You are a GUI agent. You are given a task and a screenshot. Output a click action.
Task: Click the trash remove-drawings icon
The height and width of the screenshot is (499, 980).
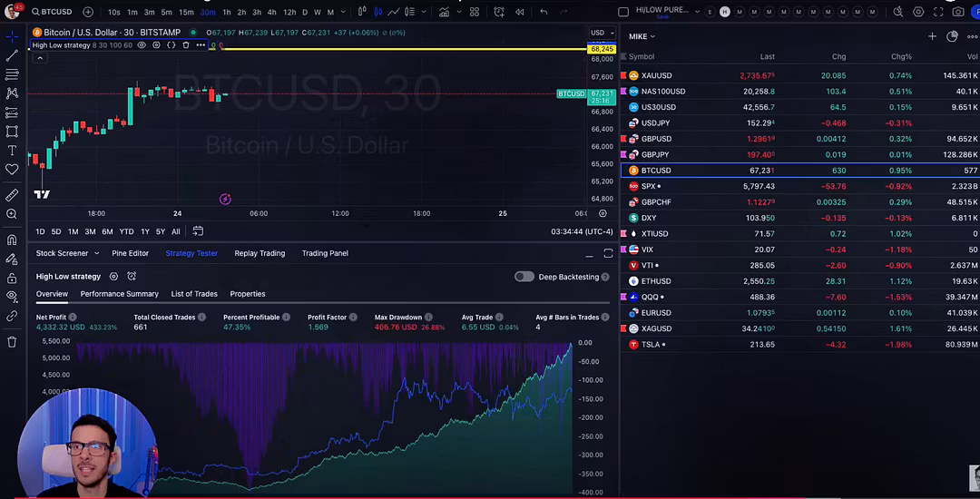[12, 342]
